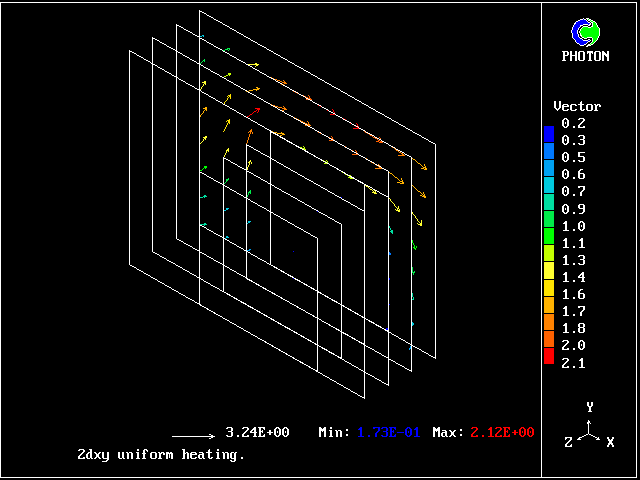Click the 'Max:' label

[x=448, y=433]
